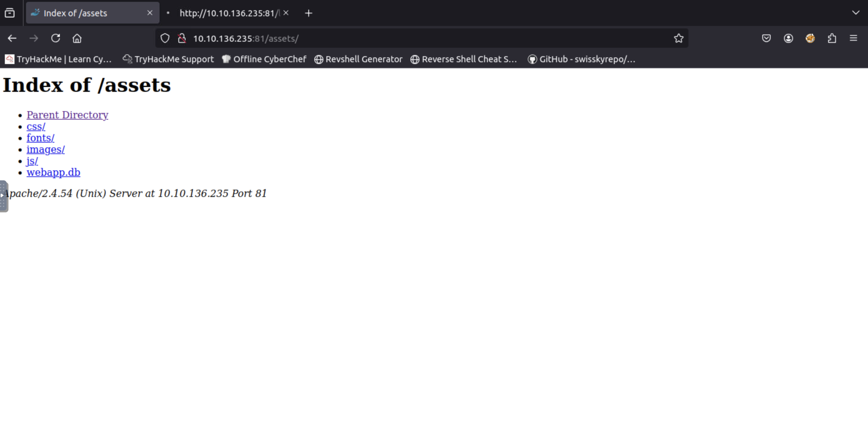The width and height of the screenshot is (868, 438).
Task: Click the reload page icon
Action: pos(56,38)
